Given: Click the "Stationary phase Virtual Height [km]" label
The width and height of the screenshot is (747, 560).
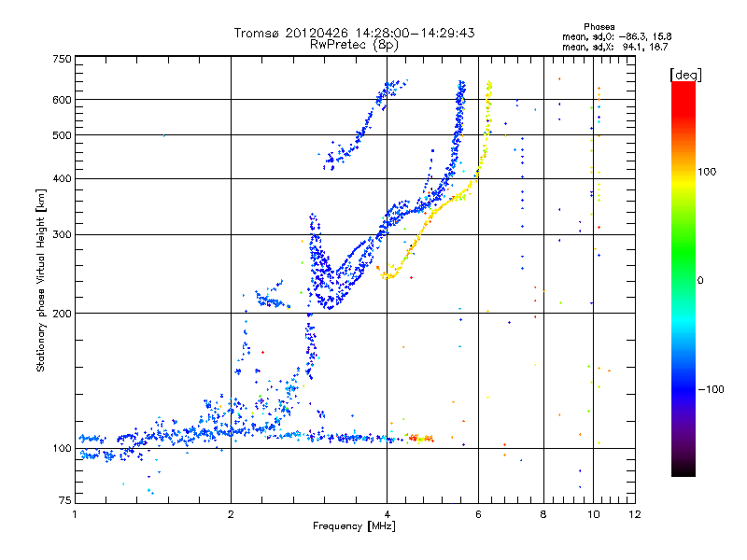Looking at the screenshot, I should coord(41,280).
